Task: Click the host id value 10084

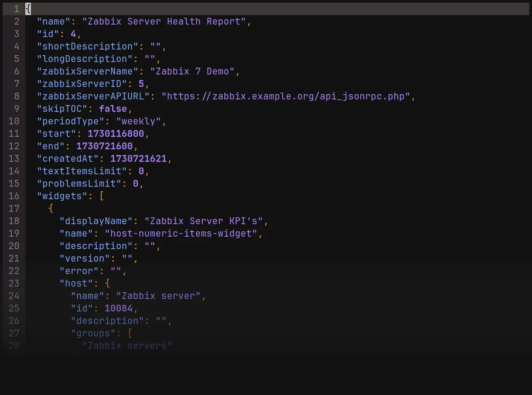Action: point(119,308)
